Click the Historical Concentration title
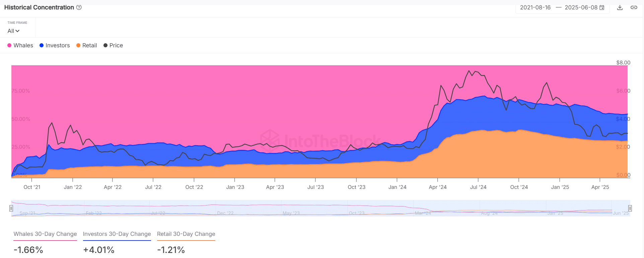Viewport: 644px width, 258px height. tap(39, 7)
